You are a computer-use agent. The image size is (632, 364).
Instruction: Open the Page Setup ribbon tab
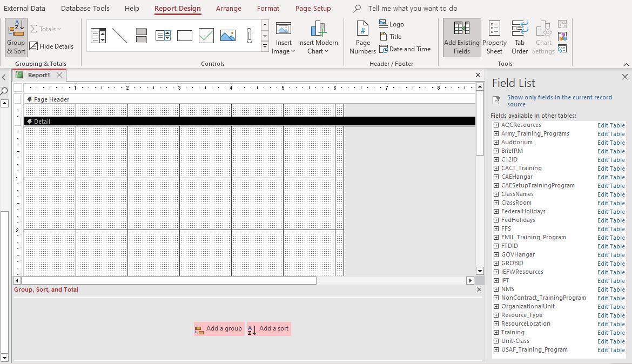coord(313,8)
